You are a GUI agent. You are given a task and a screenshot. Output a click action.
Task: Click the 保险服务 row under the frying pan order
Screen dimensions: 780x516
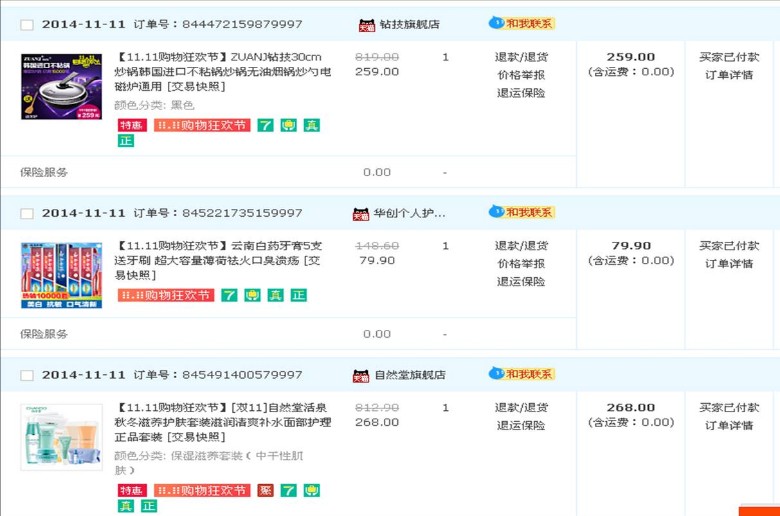pos(289,172)
